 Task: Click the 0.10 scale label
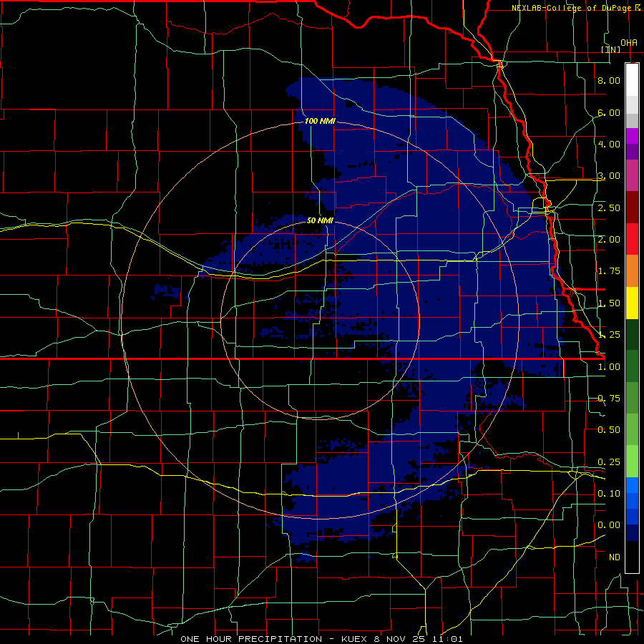pyautogui.click(x=609, y=494)
